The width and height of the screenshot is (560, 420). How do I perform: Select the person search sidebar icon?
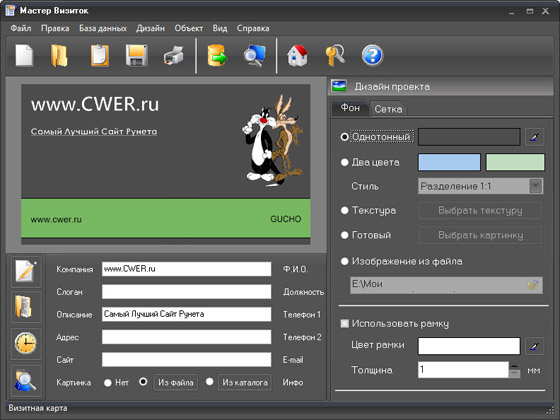click(26, 381)
